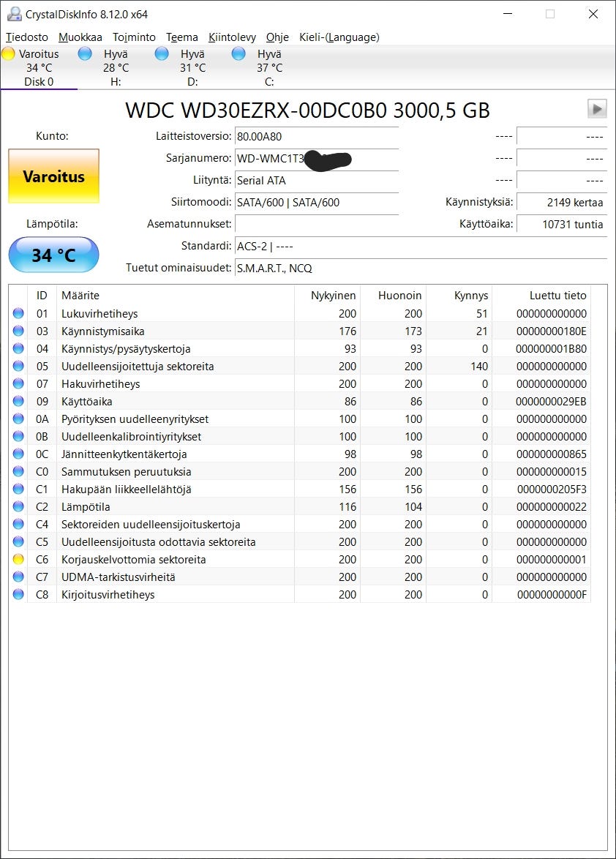Click the yellow orb of Korjauskelvottomia sektoreita row
The image size is (616, 859).
coord(18,559)
